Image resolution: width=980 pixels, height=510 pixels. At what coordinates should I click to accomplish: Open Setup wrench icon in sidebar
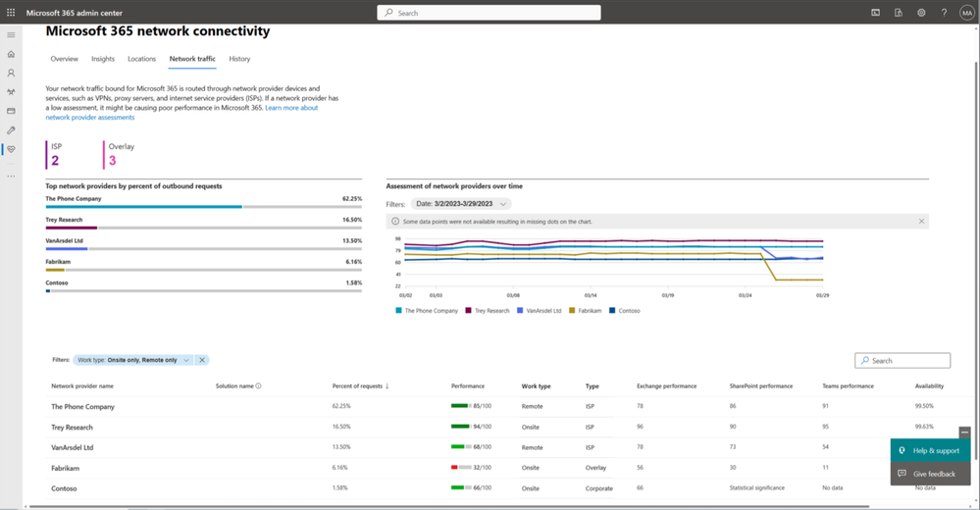coord(11,130)
